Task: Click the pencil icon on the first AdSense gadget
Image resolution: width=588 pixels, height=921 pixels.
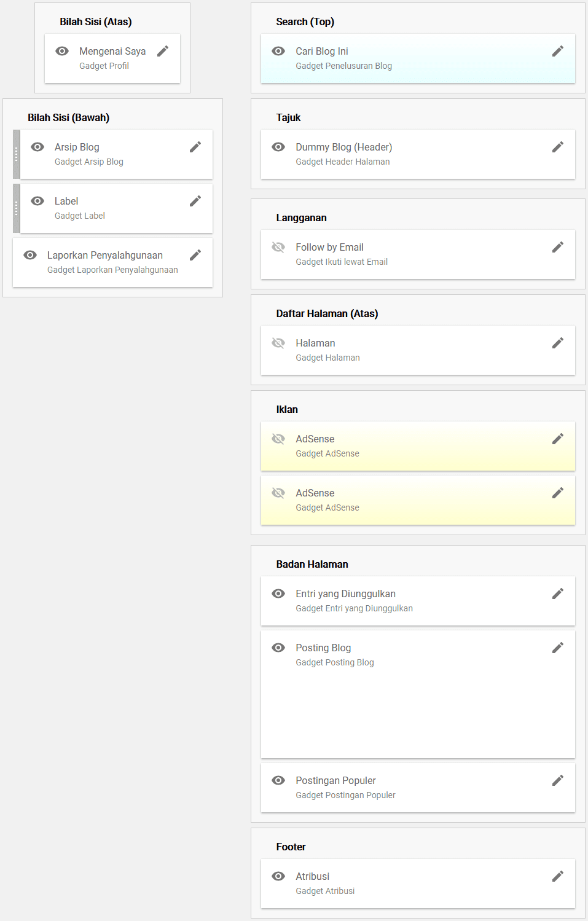Action: pyautogui.click(x=558, y=439)
